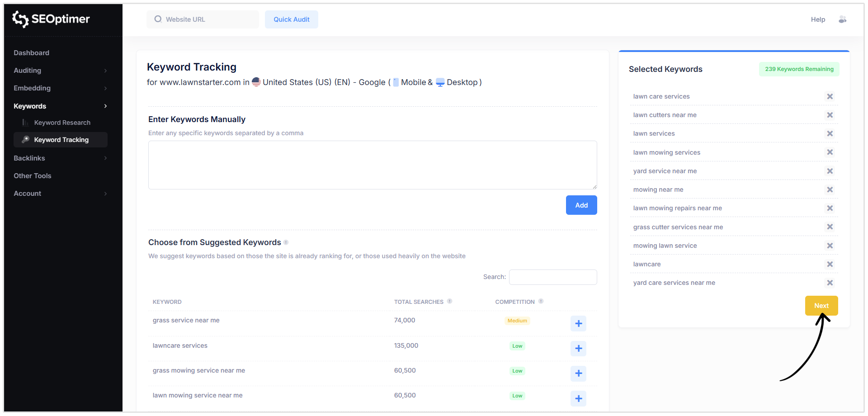Add 'grass mowing service near me' keyword
Viewport: 868px width, 416px height.
pyautogui.click(x=578, y=373)
